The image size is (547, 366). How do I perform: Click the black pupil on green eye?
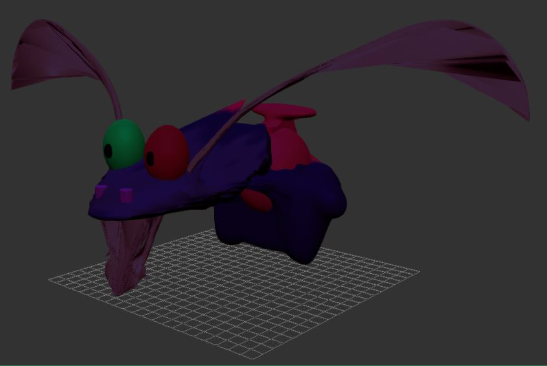[x=108, y=151]
